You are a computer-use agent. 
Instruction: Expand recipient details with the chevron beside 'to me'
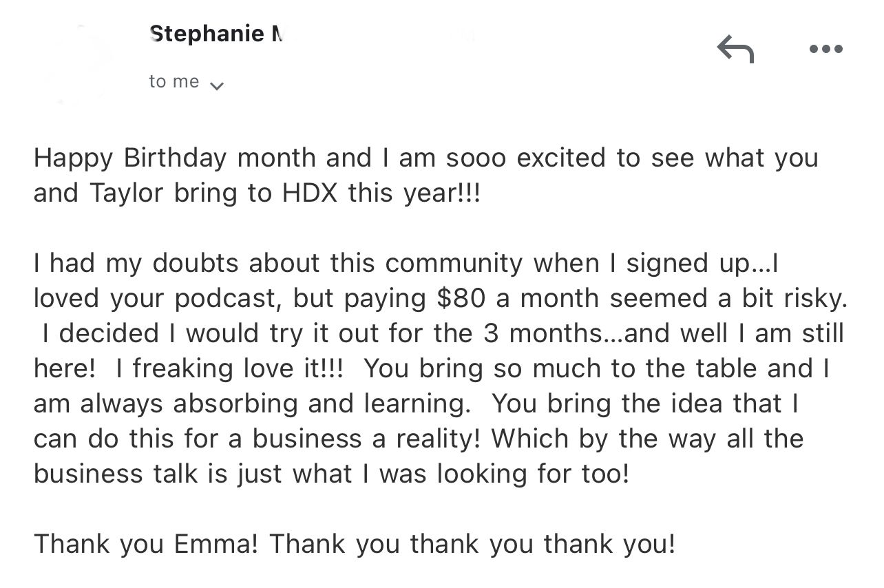pyautogui.click(x=216, y=86)
